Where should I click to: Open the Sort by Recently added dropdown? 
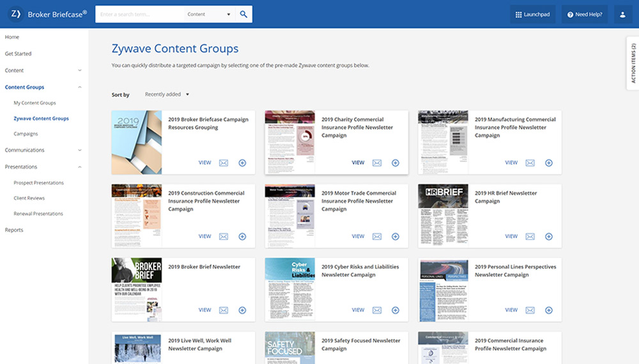[x=167, y=95]
